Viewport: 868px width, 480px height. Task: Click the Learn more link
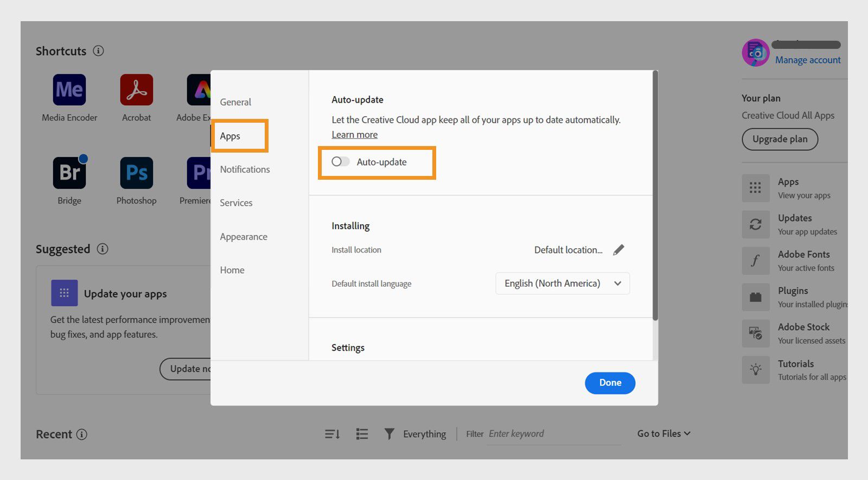pyautogui.click(x=354, y=135)
